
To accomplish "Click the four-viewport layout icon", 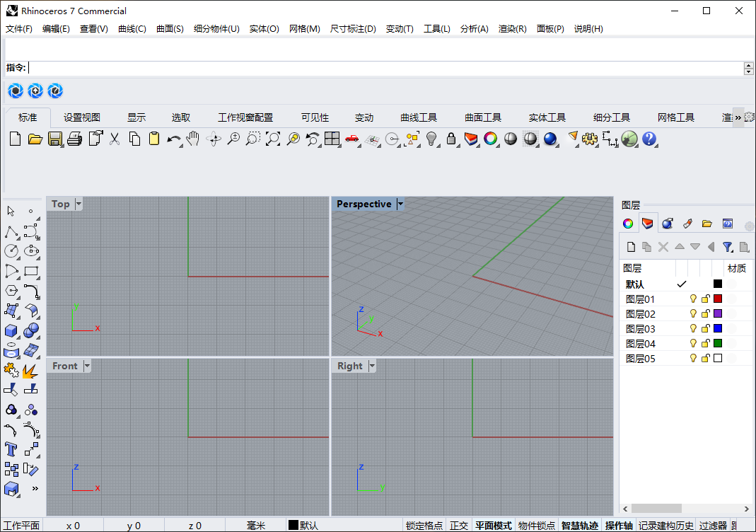I will click(x=332, y=139).
